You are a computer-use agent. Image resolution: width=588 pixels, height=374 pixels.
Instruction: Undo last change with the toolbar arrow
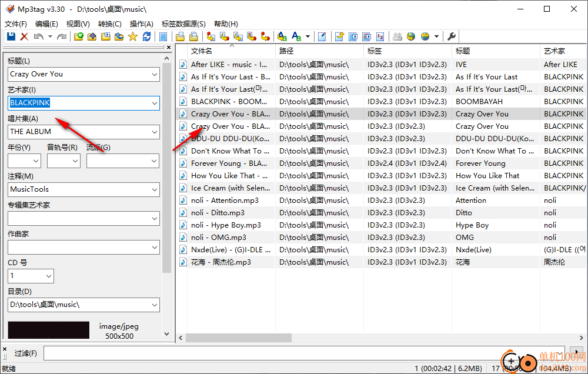click(38, 36)
